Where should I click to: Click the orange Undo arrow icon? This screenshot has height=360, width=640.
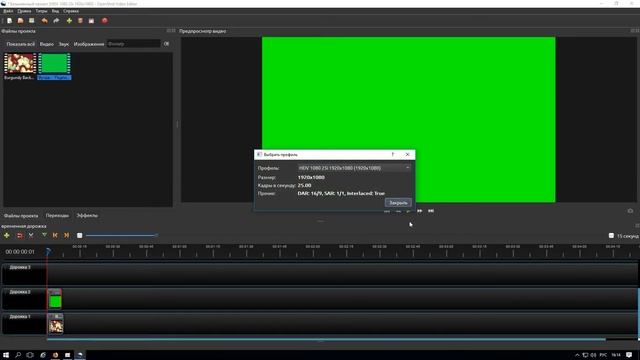(44, 20)
